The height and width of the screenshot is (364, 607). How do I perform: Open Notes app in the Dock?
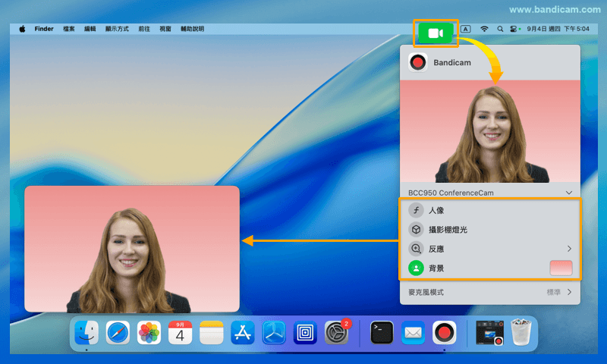212,333
